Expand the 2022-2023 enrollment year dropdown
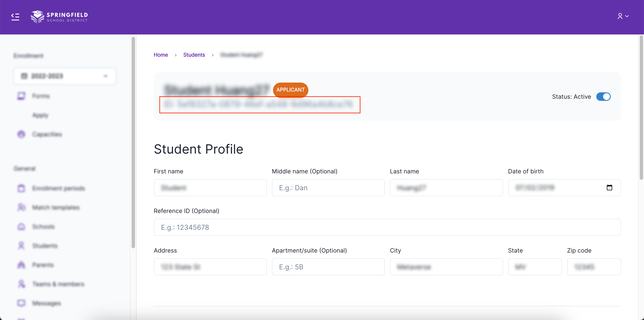Image resolution: width=644 pixels, height=320 pixels. coord(65,76)
